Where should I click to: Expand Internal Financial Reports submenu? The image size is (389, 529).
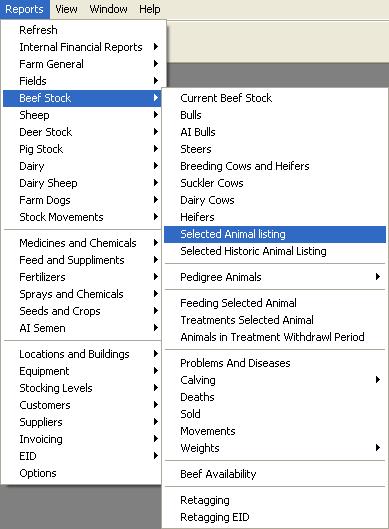[x=82, y=47]
